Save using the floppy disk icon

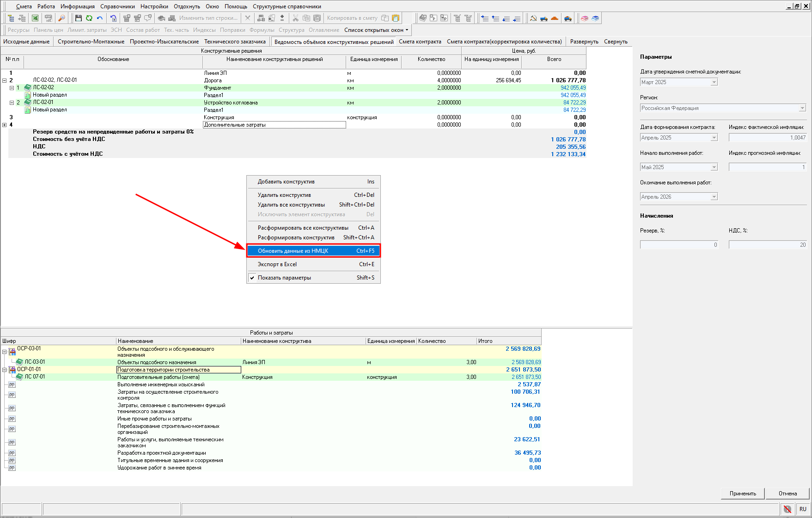tap(78, 18)
